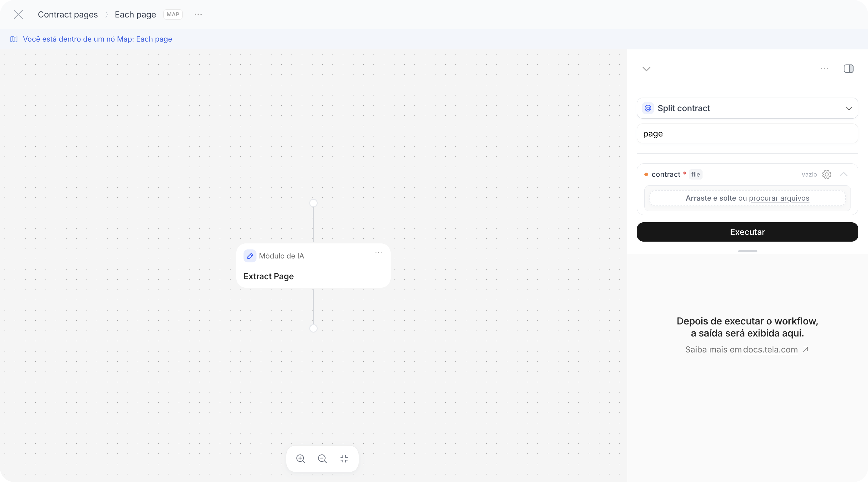This screenshot has width=868, height=482.
Task: Toggle the sidebar layout icon
Action: pos(848,69)
